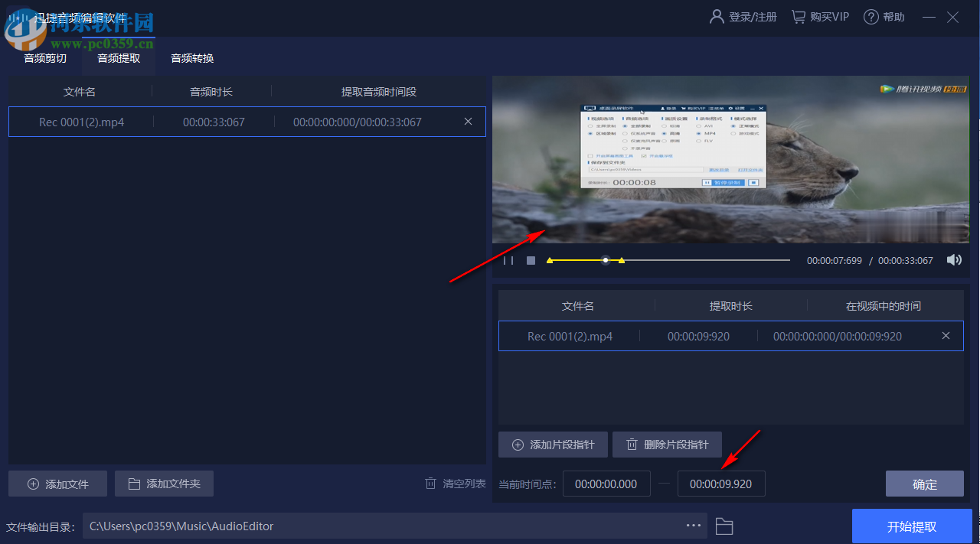Select the 音频提取 tab
The image size is (980, 544).
coord(119,58)
